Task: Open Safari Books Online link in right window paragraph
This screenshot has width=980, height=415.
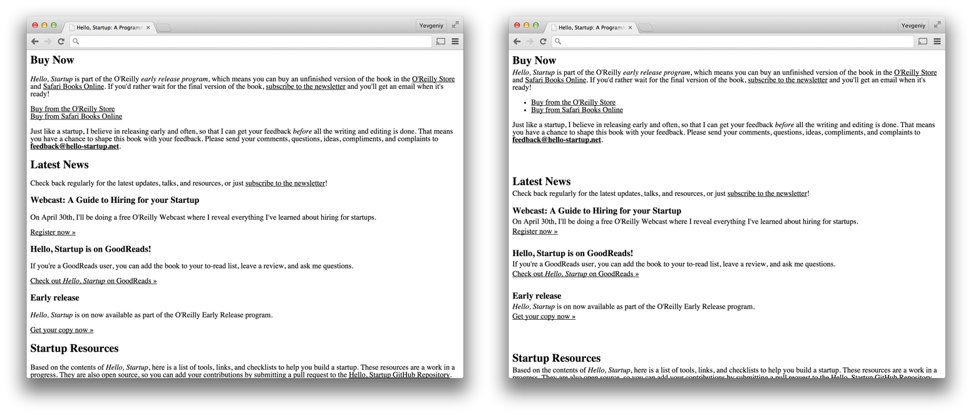Action: (x=555, y=80)
